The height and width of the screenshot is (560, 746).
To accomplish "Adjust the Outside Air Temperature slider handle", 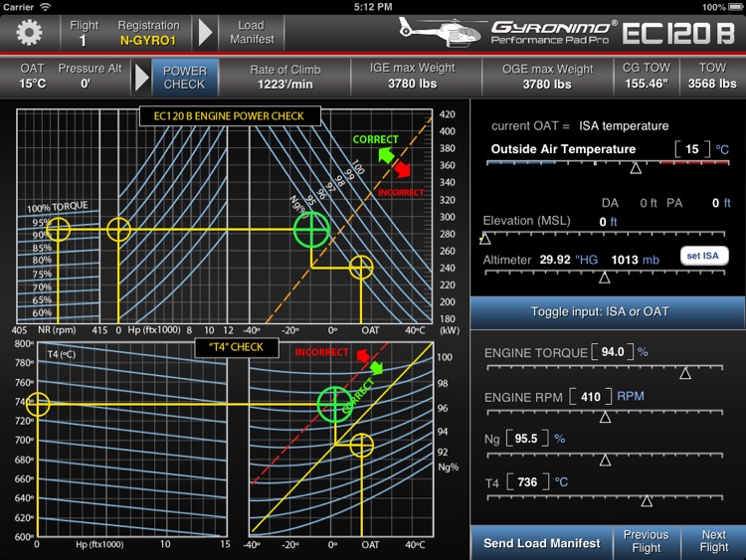I will pos(636,168).
